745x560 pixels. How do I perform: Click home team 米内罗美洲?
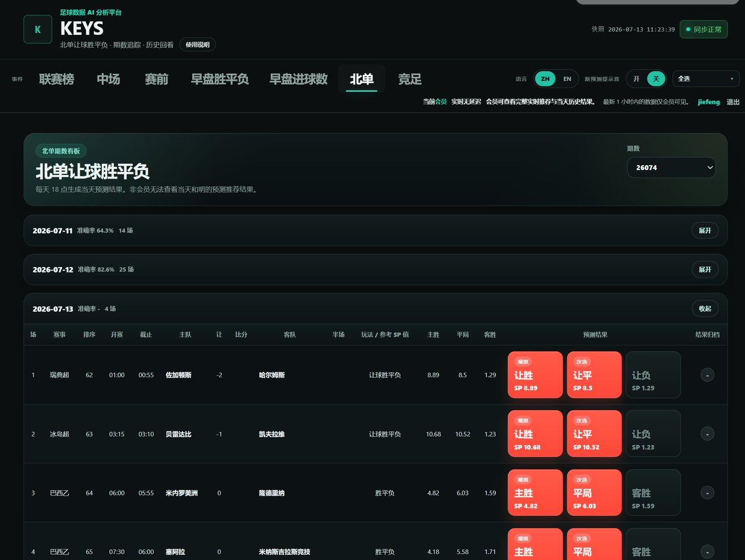(181, 493)
